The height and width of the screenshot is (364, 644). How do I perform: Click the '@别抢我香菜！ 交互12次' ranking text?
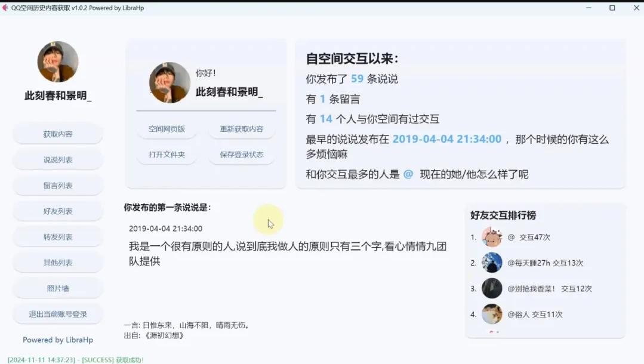coord(550,289)
